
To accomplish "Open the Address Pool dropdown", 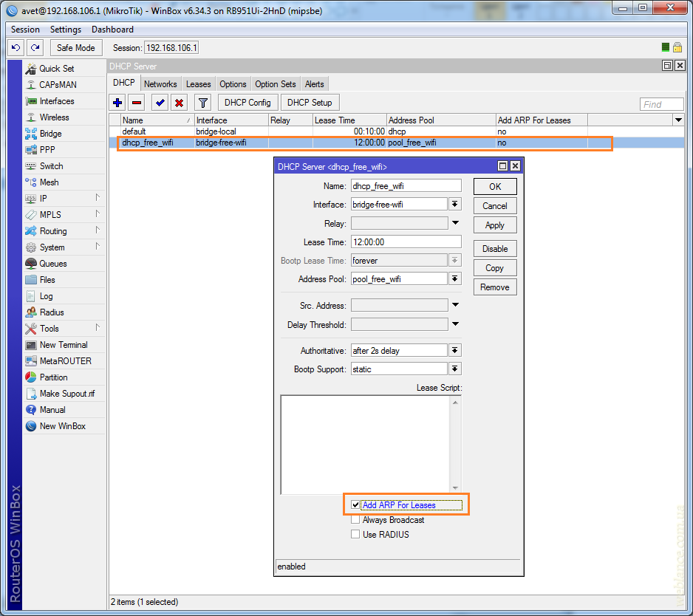I will (455, 278).
